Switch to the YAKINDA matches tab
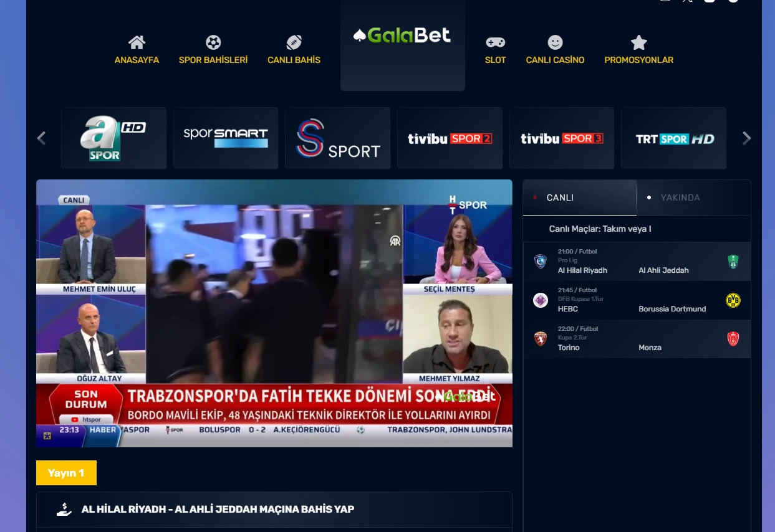The width and height of the screenshot is (775, 532). click(694, 197)
